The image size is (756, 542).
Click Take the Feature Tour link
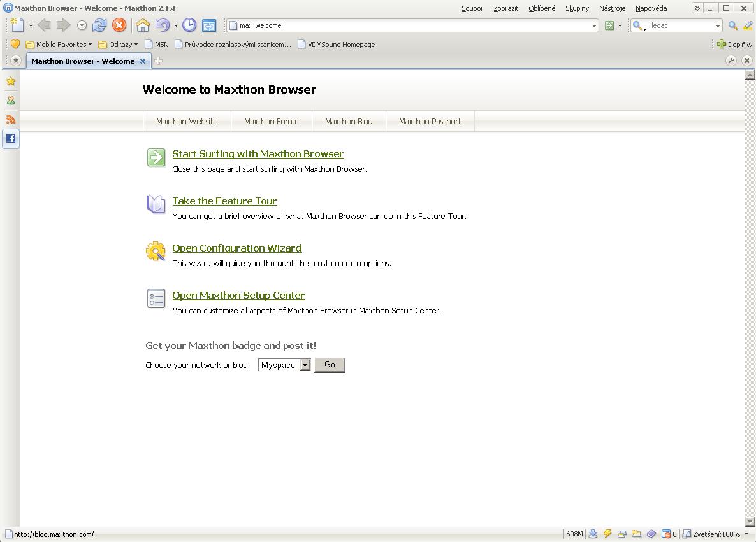(224, 201)
